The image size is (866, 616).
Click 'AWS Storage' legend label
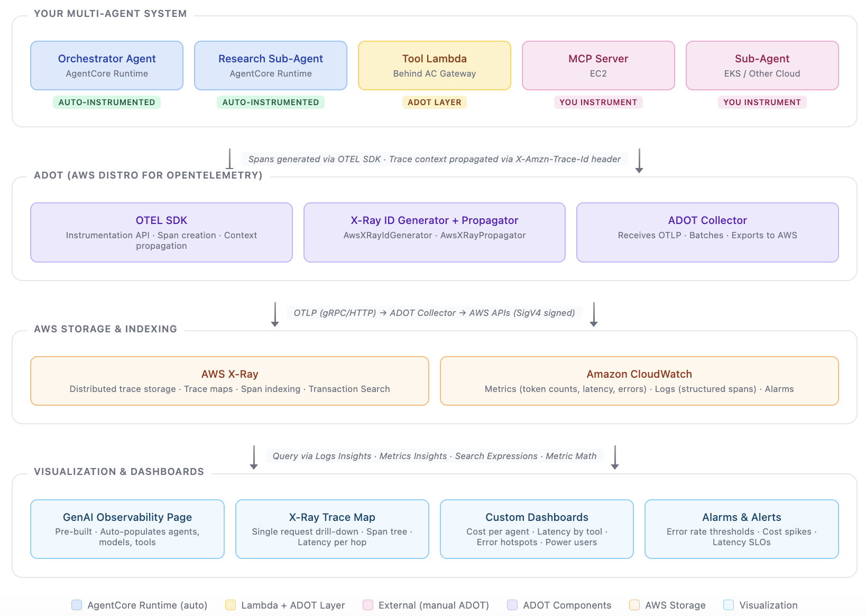[675, 605]
